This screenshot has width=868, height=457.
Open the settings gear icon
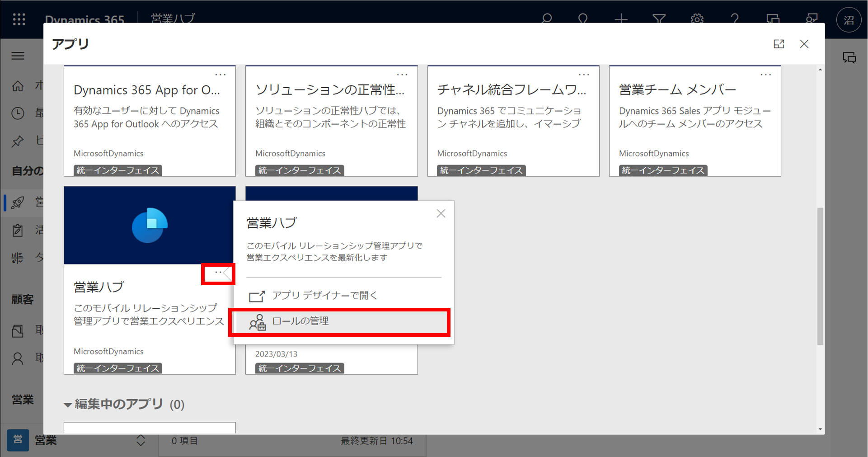pyautogui.click(x=697, y=19)
